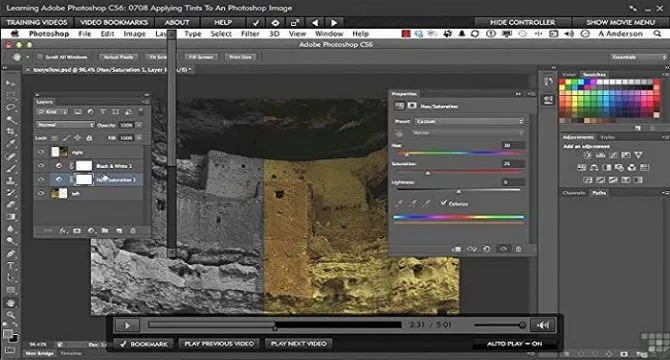Select the Hand tool in the toolbar

[x=10, y=303]
